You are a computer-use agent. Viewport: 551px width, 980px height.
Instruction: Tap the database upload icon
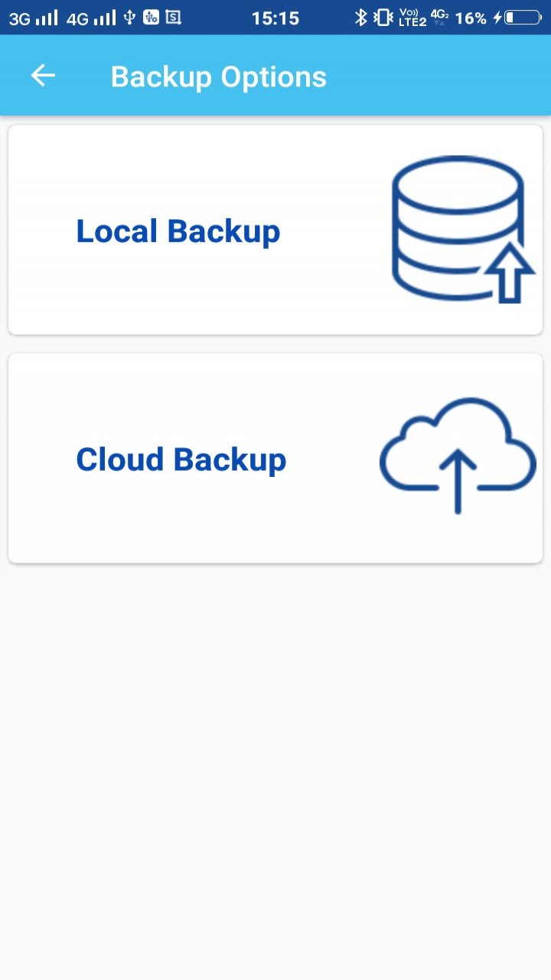click(x=461, y=230)
